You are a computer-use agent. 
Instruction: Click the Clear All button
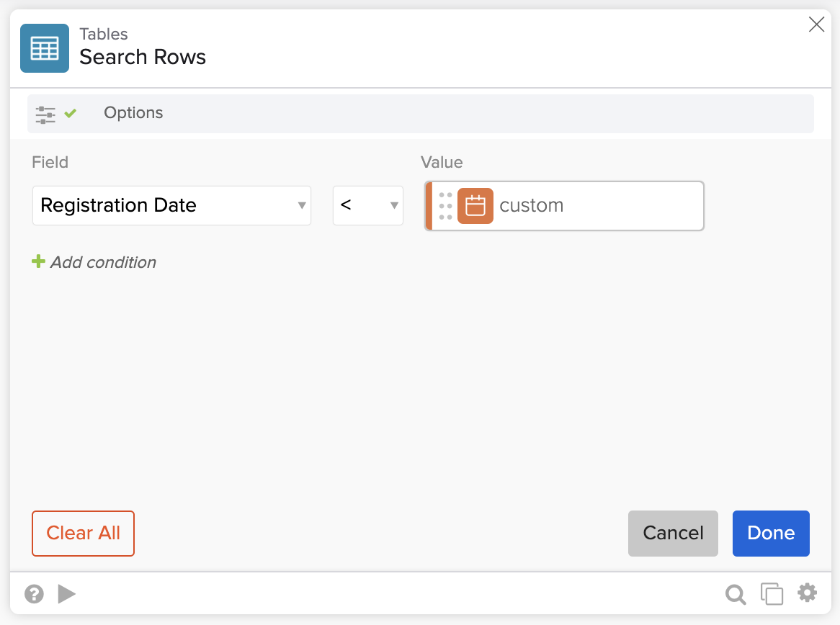coord(83,534)
